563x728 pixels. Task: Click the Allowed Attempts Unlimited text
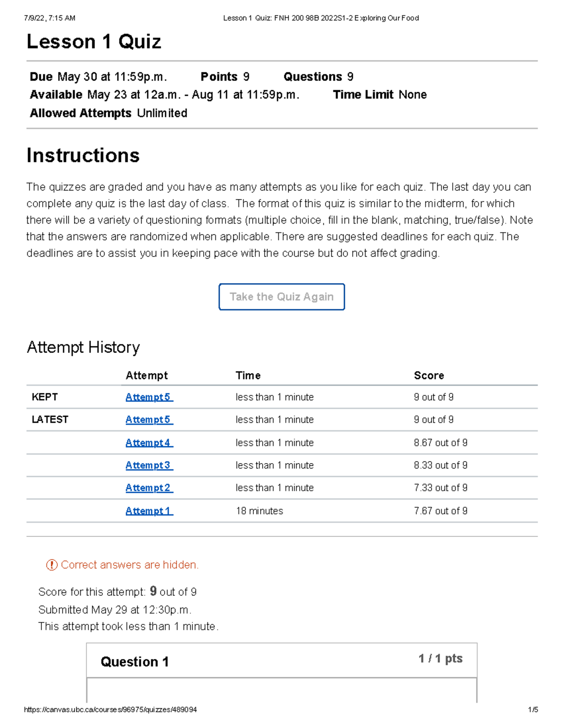[108, 113]
